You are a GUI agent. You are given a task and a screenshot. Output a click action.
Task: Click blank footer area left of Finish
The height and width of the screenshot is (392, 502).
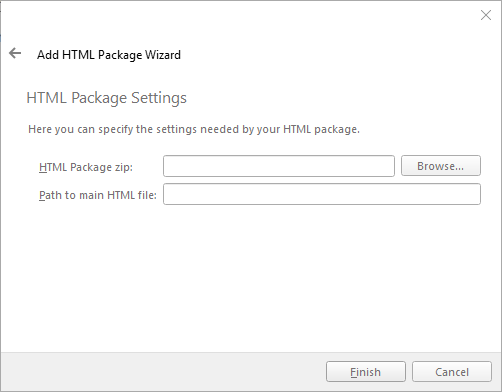(x=163, y=372)
